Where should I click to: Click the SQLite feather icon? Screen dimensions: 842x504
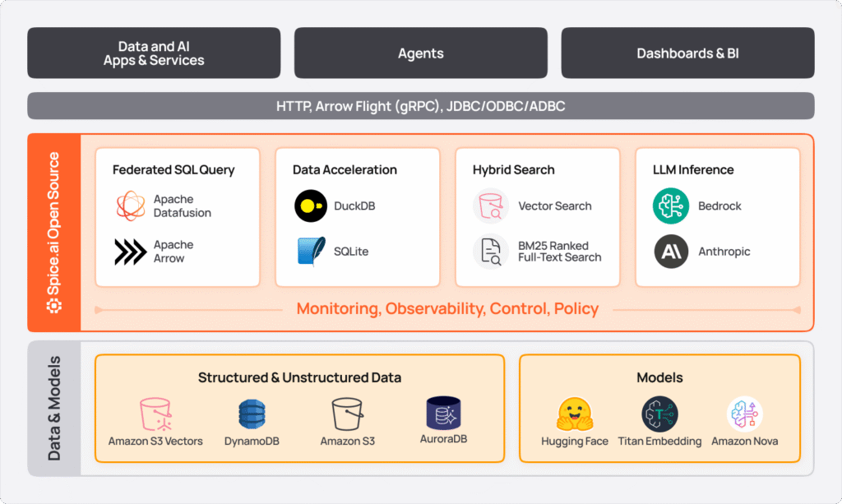[x=311, y=252]
